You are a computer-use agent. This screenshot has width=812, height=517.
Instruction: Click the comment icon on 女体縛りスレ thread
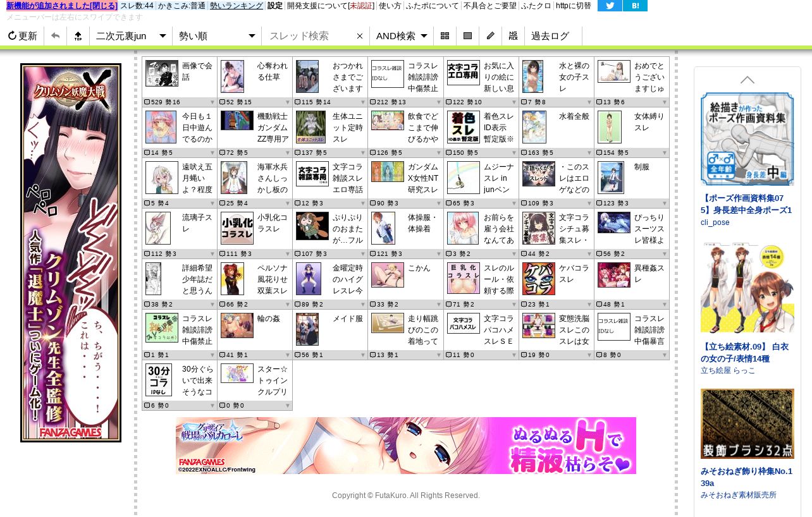click(600, 153)
